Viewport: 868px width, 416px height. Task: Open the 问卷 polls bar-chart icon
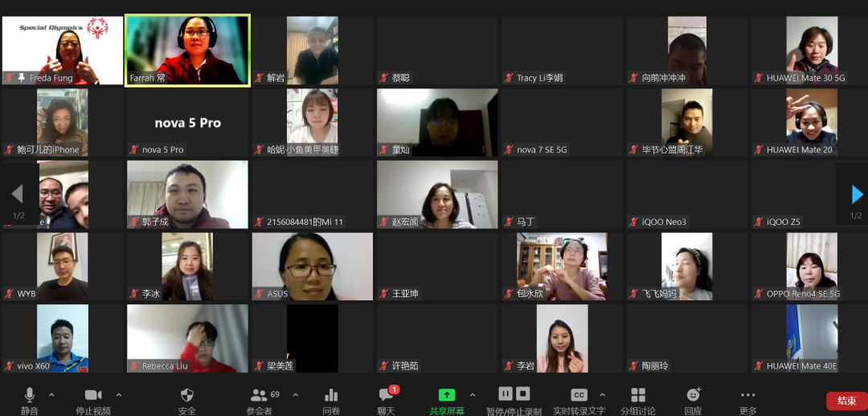331,394
